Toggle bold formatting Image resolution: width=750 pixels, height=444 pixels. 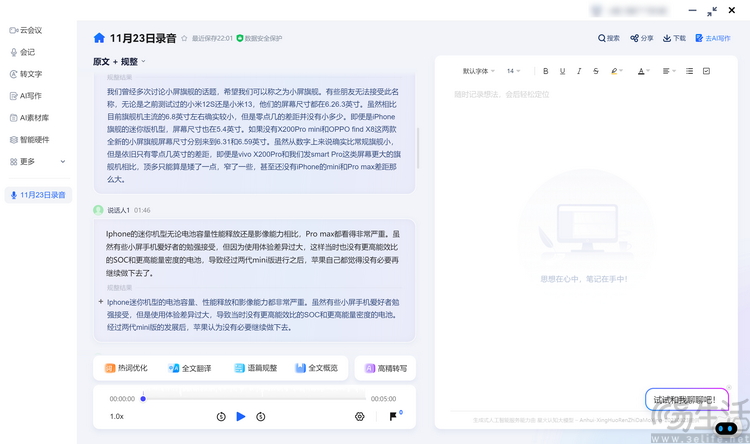(545, 71)
